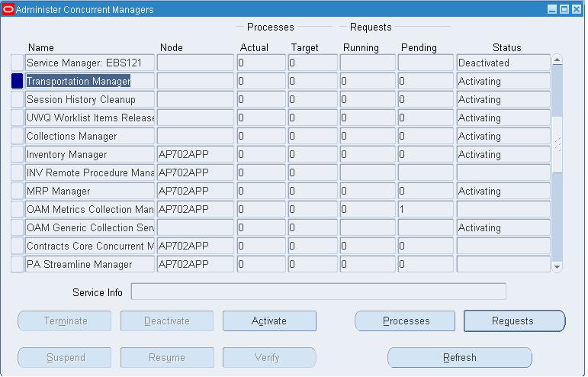Click Pending field of OAM Metrics Collection
This screenshot has width=588, height=377.
(x=425, y=209)
